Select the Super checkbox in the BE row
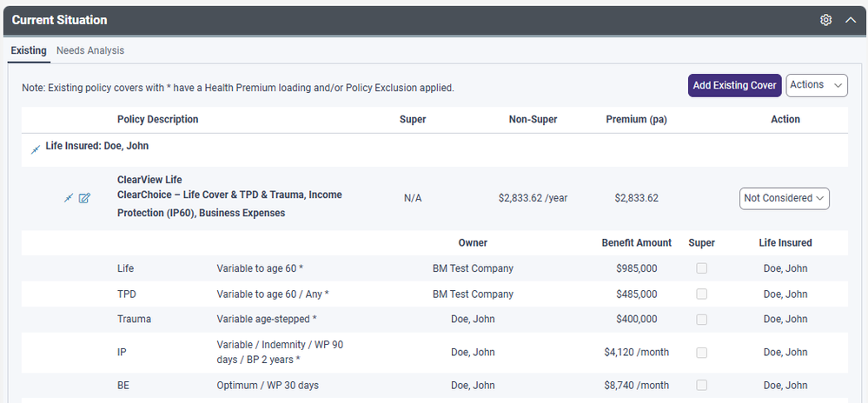 tap(702, 386)
